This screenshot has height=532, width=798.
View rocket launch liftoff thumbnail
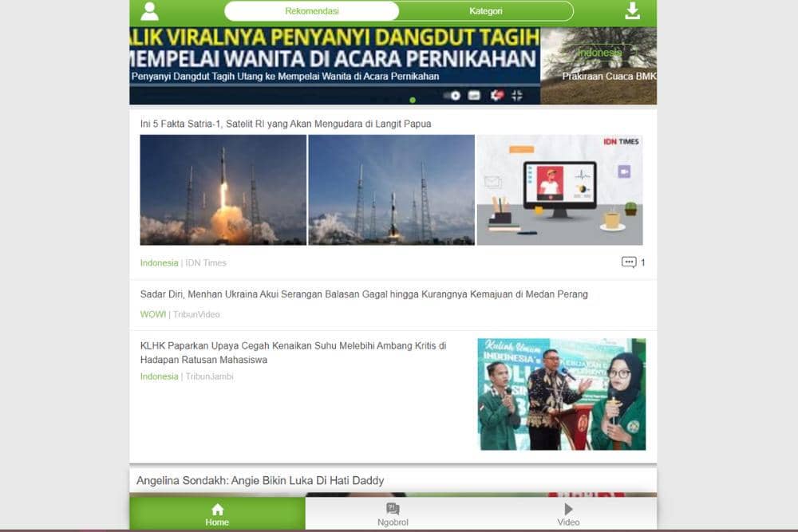(223, 190)
